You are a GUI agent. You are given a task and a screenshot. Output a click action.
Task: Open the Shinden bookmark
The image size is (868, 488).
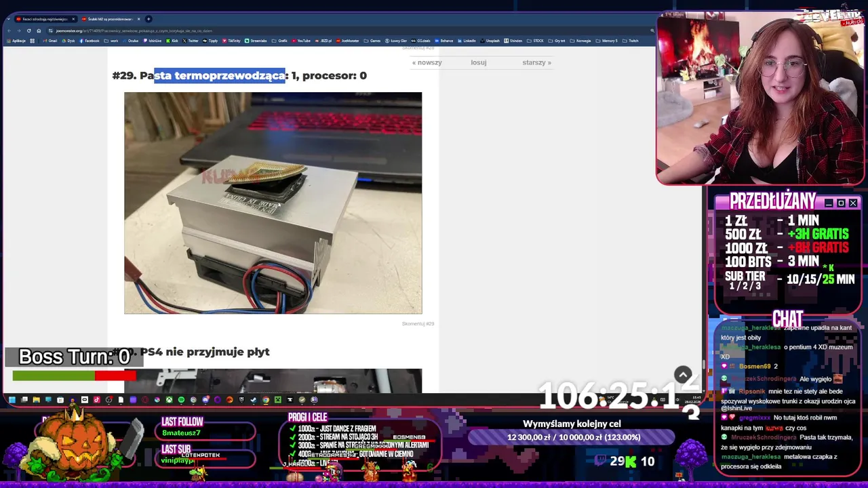pyautogui.click(x=513, y=41)
